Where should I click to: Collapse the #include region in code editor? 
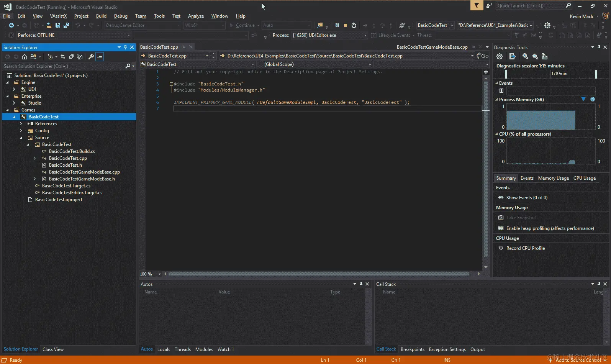click(172, 84)
